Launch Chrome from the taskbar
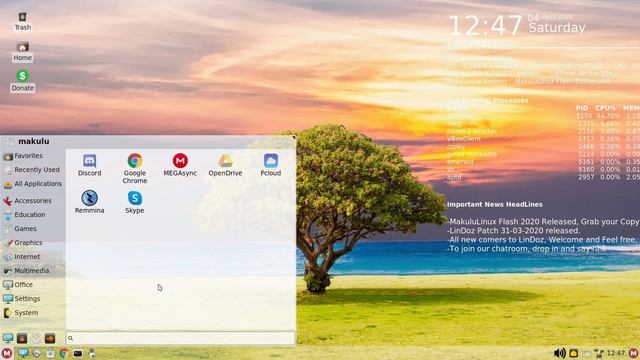 (x=64, y=353)
